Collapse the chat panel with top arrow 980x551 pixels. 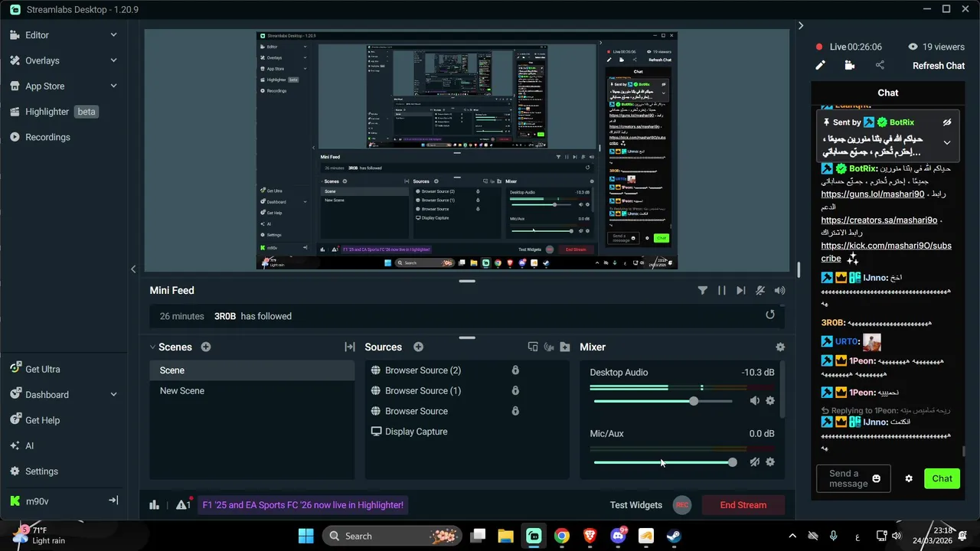click(x=801, y=25)
